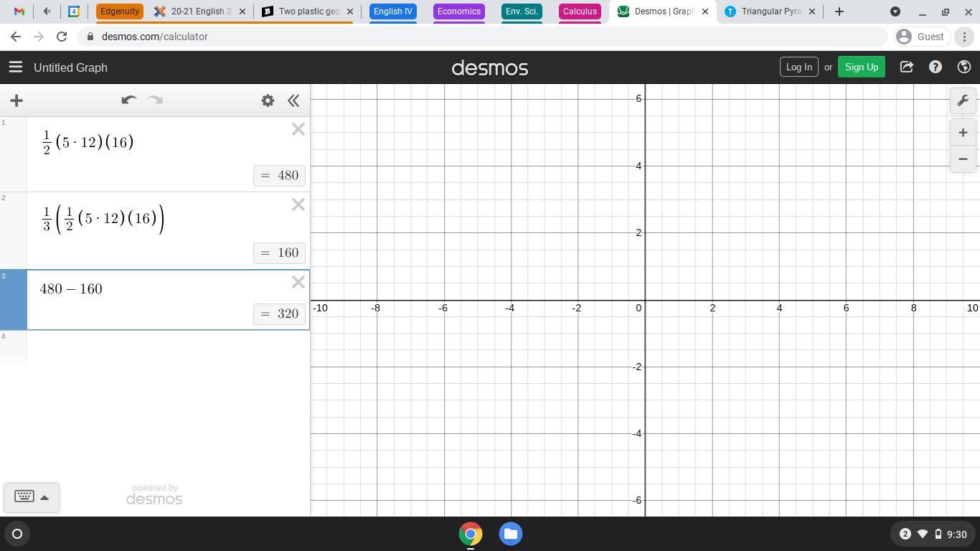Click the second expression with ⅓
980x551 pixels.
[103, 219]
